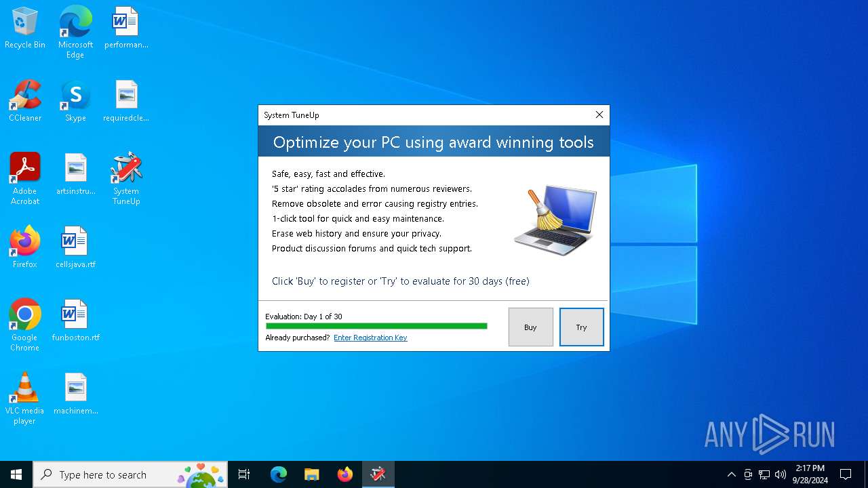
Task: Open the network status tray icon
Action: click(x=764, y=474)
